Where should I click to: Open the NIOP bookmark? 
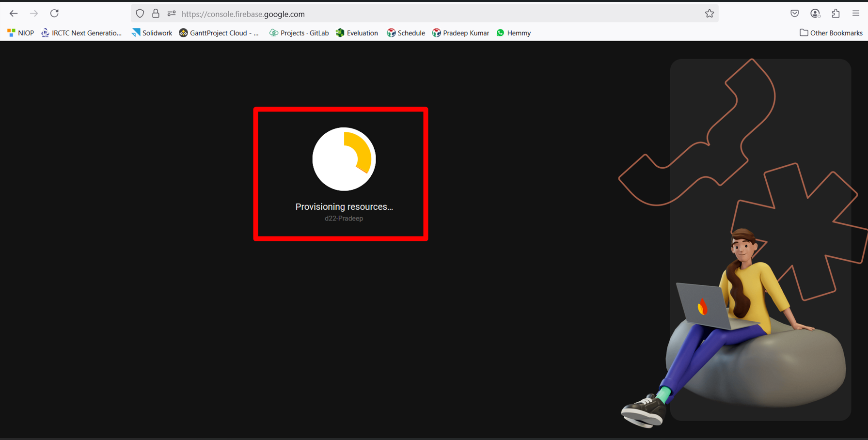20,33
